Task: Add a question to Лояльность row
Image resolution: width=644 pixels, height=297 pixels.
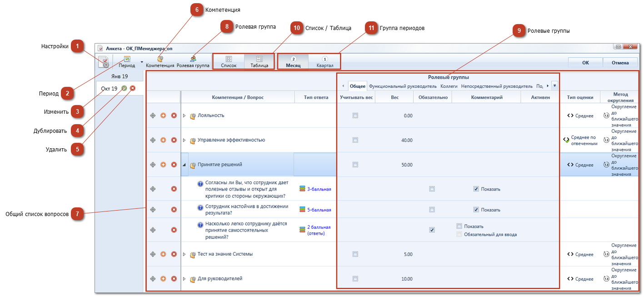Action: pos(163,116)
